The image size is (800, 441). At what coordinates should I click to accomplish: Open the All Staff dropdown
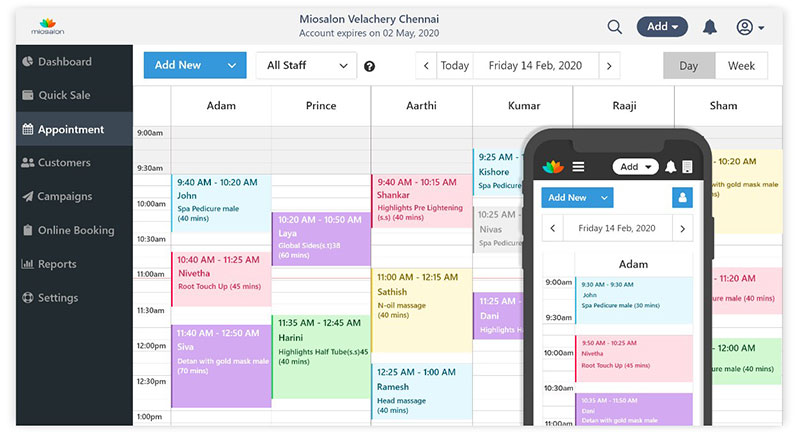coord(306,65)
